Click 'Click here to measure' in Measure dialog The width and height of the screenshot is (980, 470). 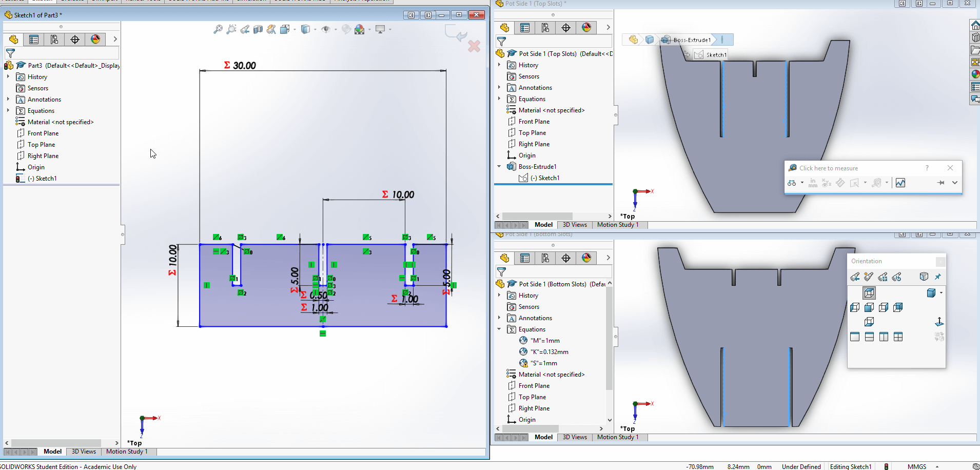click(828, 168)
